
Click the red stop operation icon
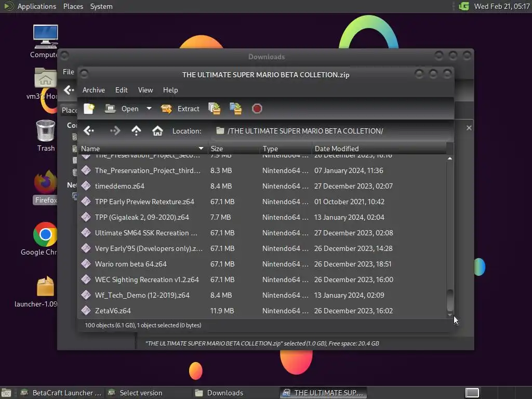(x=257, y=109)
